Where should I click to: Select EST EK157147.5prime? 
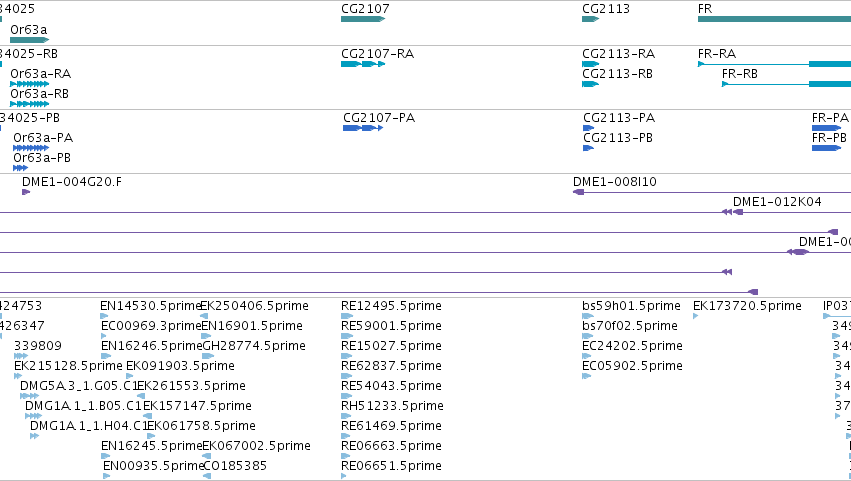tap(148, 416)
